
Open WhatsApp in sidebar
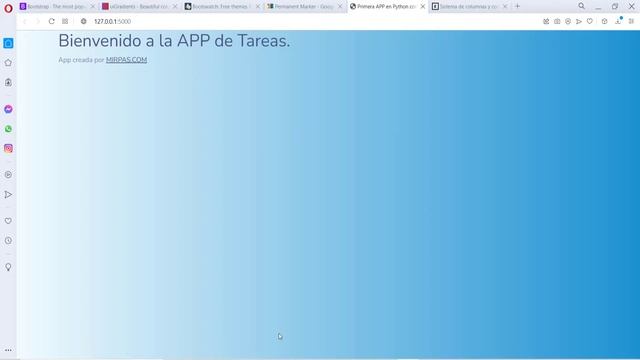(x=8, y=129)
